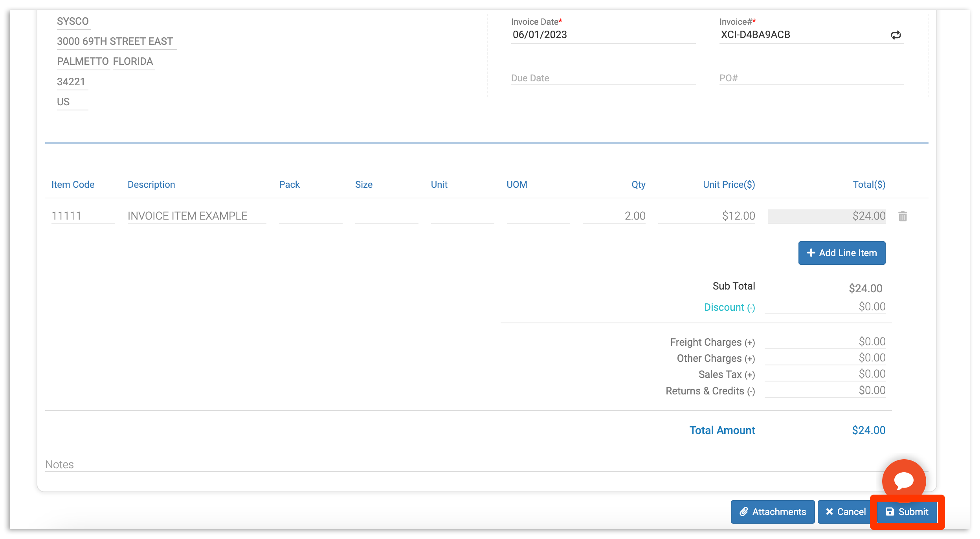Screen dimensions: 980x539
Task: Click the X icon on Cancel button
Action: [x=830, y=511]
